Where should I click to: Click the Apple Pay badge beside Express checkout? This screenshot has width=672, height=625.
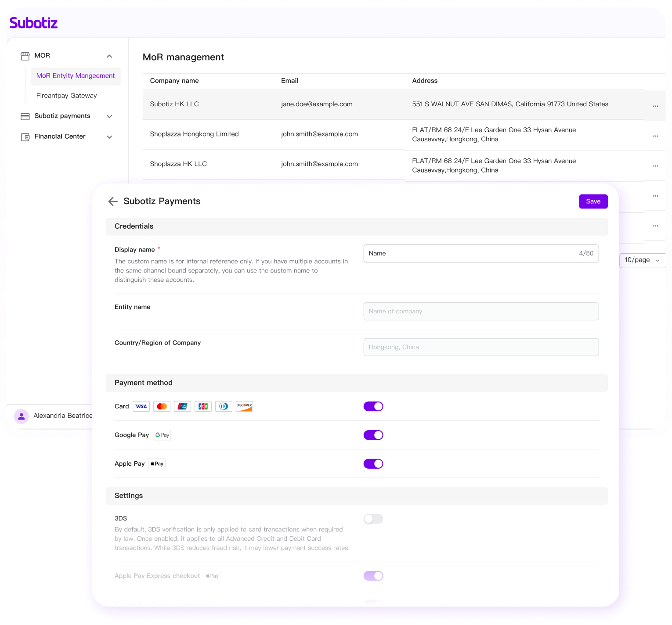[212, 576]
